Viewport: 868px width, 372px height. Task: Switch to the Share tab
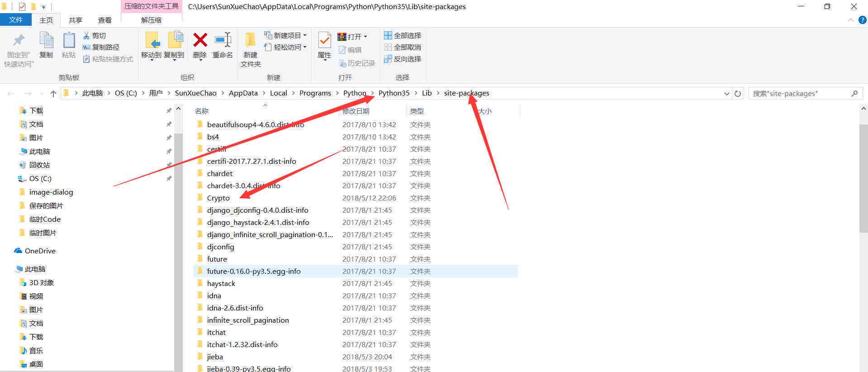(76, 20)
